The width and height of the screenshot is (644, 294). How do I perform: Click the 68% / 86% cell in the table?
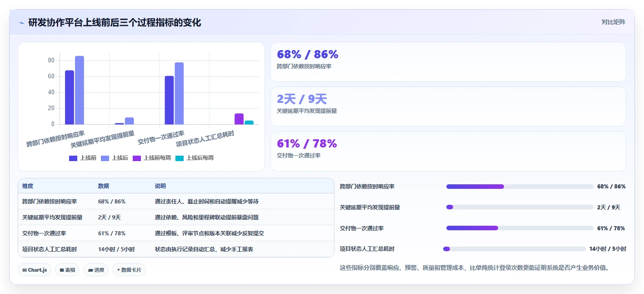pyautogui.click(x=112, y=201)
